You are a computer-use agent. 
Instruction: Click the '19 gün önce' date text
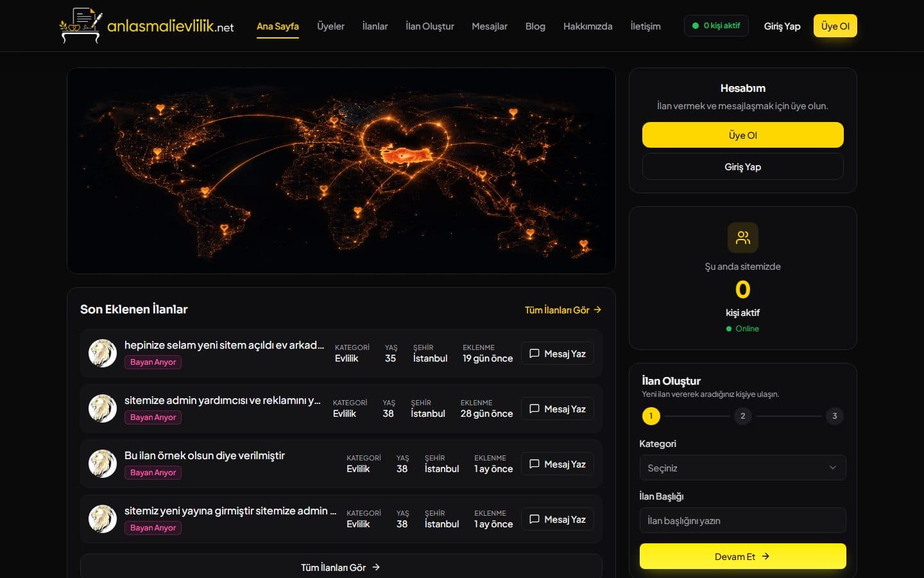pos(488,358)
